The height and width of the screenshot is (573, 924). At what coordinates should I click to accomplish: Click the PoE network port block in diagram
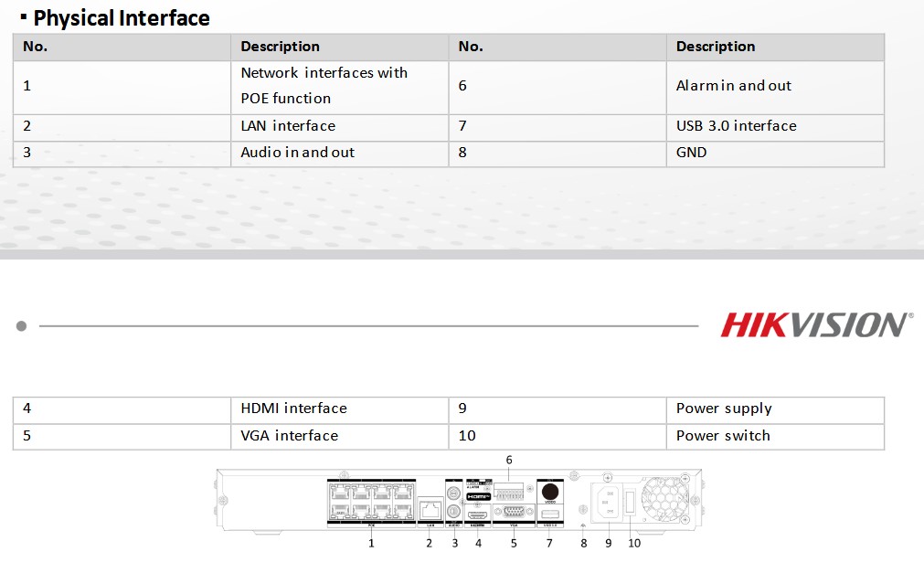point(370,501)
